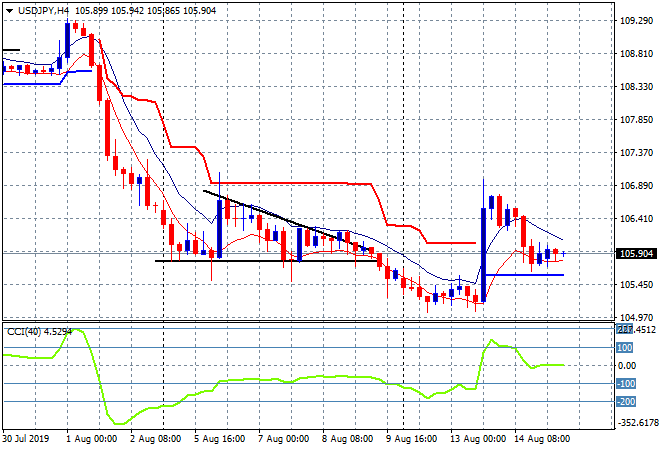
Task: Select the short blue horizontal line at far right
Action: [540, 275]
